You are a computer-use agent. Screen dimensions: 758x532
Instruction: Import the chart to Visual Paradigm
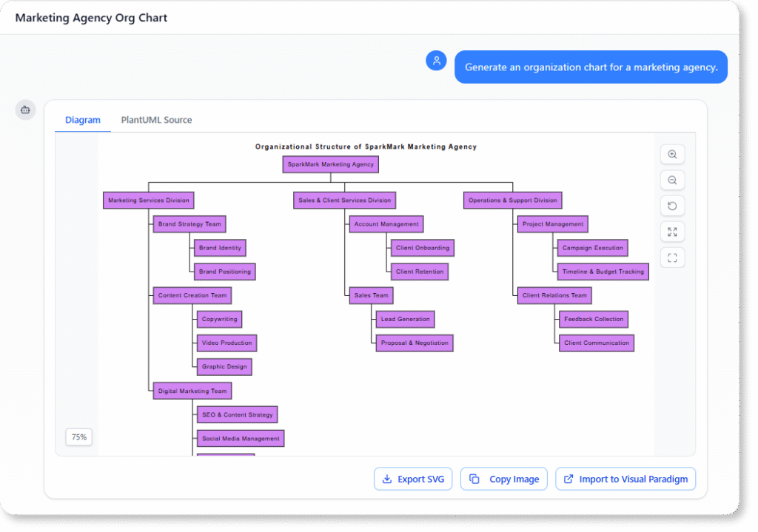coord(625,479)
